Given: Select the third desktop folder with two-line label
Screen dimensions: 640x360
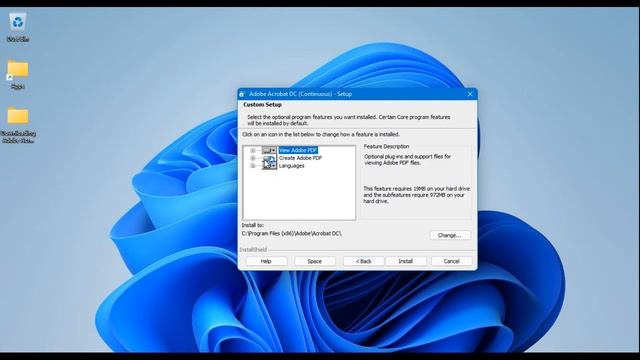Looking at the screenshot, I should point(18,124).
